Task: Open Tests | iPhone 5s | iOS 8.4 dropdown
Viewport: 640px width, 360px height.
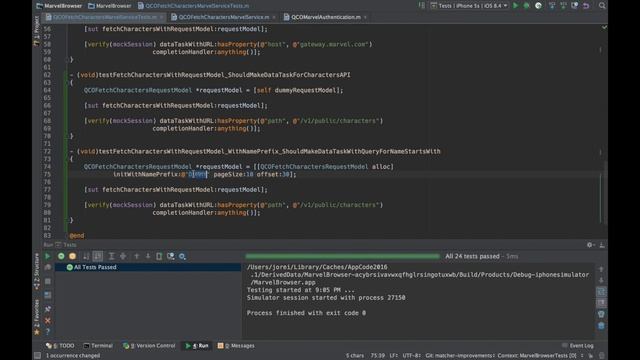Action: point(469,6)
